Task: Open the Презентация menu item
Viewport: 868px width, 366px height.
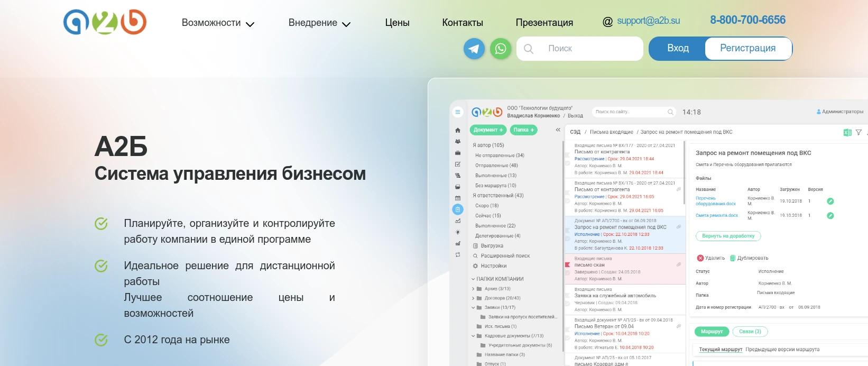Action: (x=544, y=23)
